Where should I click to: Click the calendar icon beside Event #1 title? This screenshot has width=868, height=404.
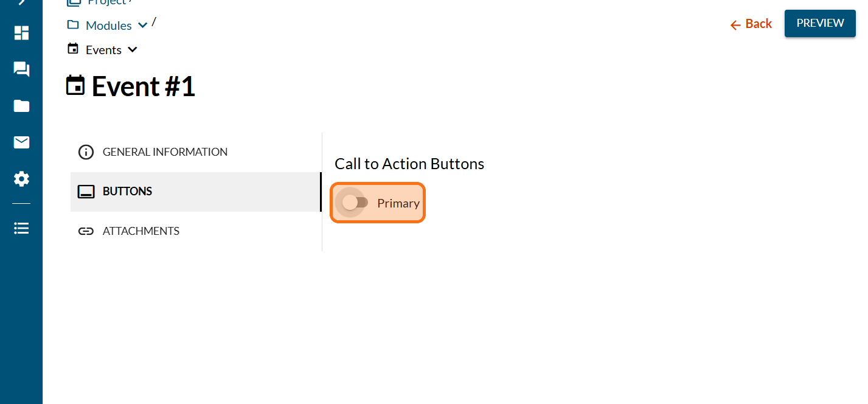click(x=75, y=86)
